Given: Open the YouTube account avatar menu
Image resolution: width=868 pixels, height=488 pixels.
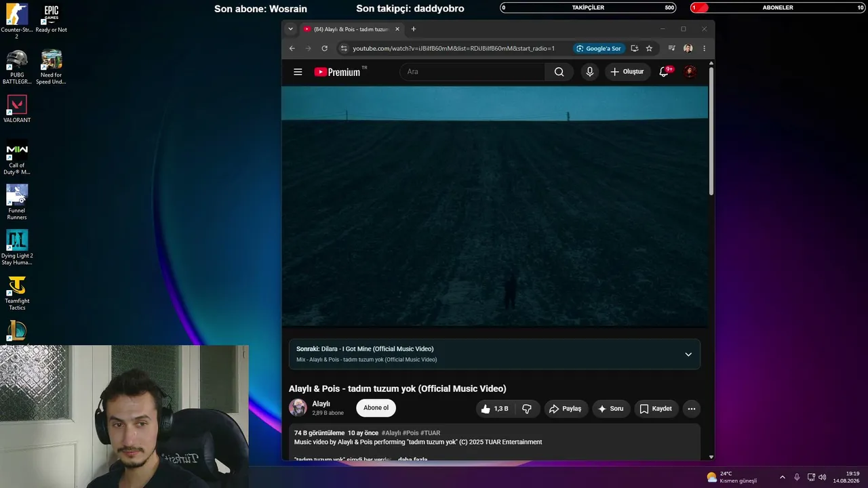Looking at the screenshot, I should click(x=690, y=72).
